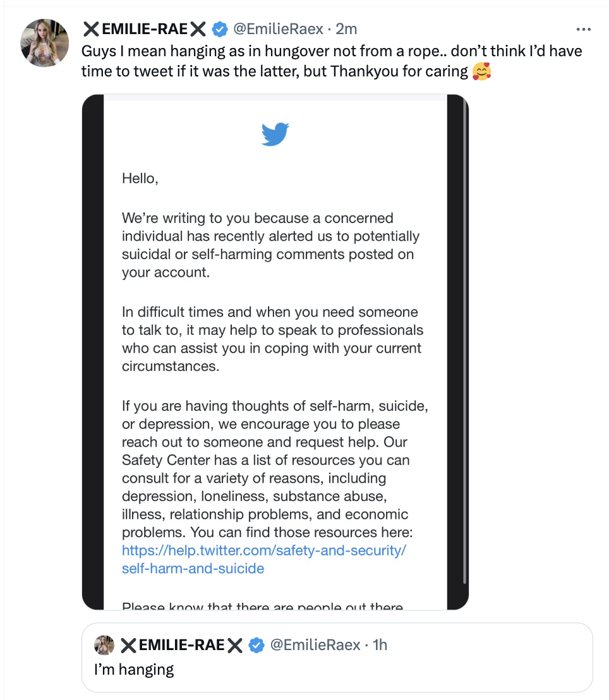Viewport: 609px width, 700px height.
Task: Click the main tweet's profile avatar
Action: pos(45,43)
